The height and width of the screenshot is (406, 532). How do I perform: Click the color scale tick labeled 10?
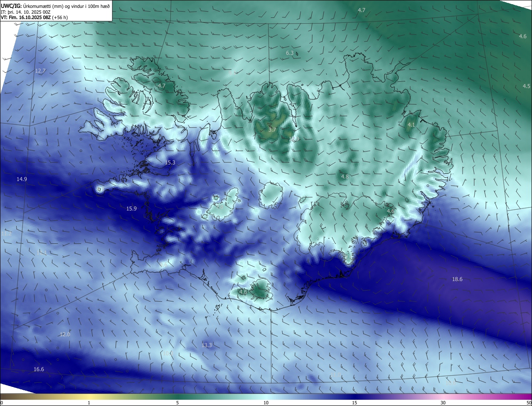[x=266, y=403]
